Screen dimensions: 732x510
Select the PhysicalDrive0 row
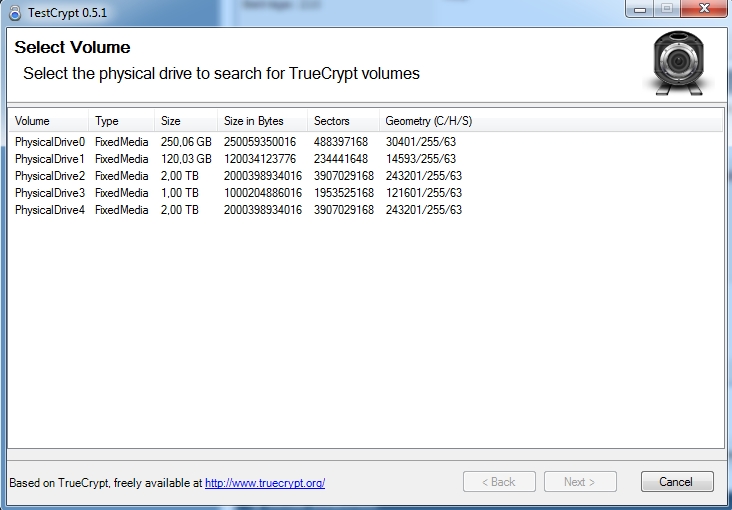click(366, 142)
